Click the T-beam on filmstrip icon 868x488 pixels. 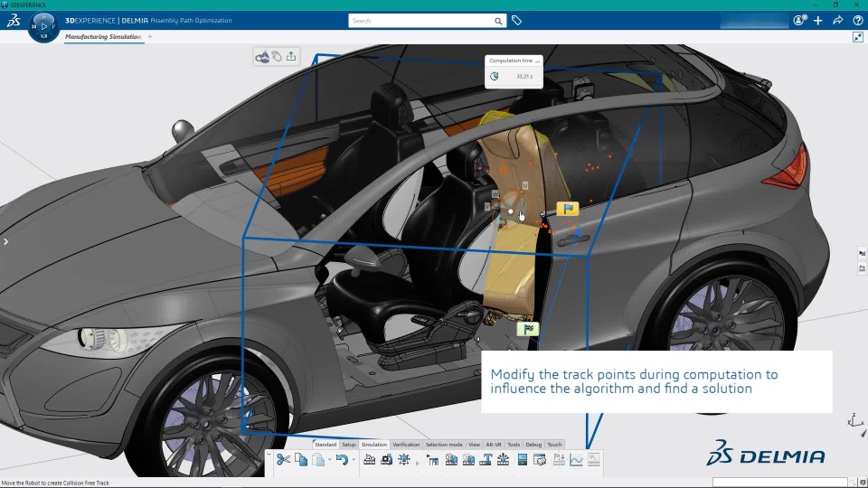486,460
